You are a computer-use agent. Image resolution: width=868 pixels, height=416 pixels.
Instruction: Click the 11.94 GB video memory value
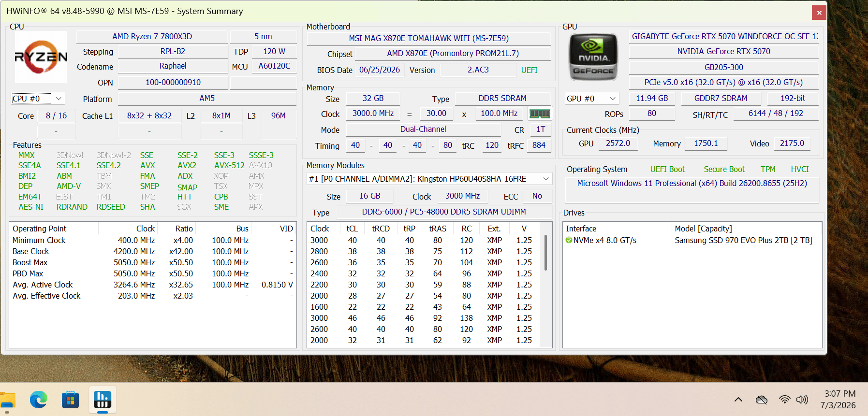tap(652, 99)
